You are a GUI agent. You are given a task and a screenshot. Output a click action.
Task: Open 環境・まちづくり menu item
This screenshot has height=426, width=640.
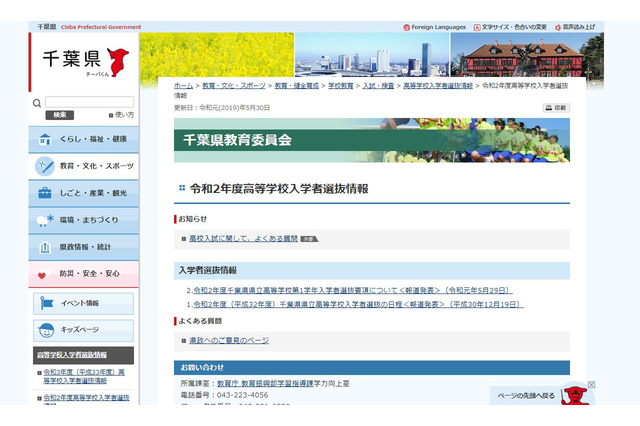[x=84, y=220]
